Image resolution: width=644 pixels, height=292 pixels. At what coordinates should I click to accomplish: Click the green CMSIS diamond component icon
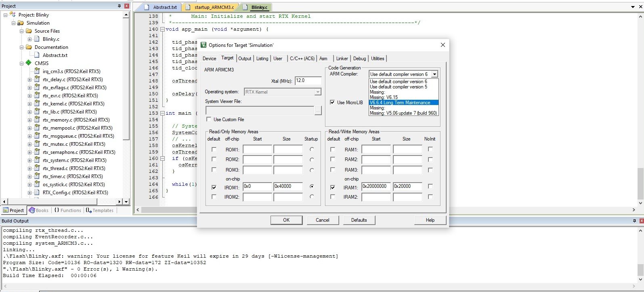point(29,63)
